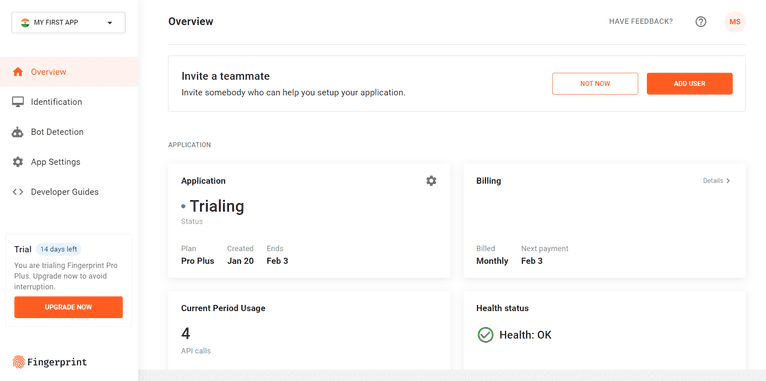This screenshot has height=381, width=766.
Task: Open Billing Details link
Action: coord(717,181)
